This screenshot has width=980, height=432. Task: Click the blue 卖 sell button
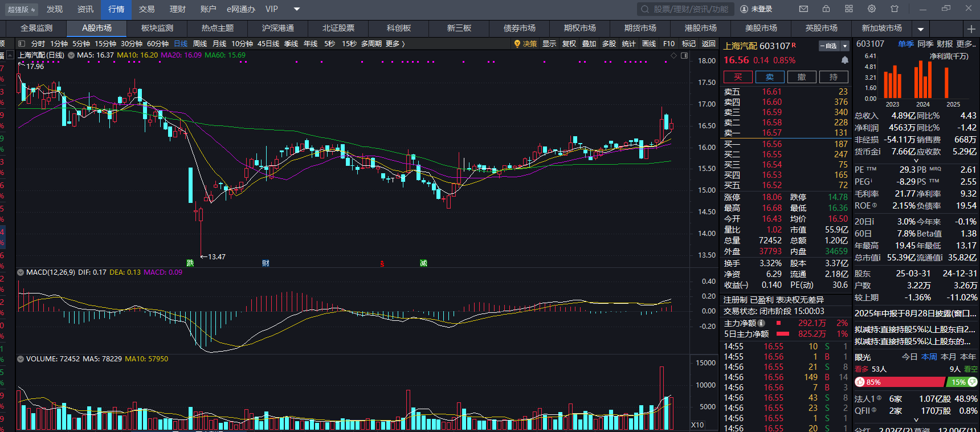tap(770, 77)
